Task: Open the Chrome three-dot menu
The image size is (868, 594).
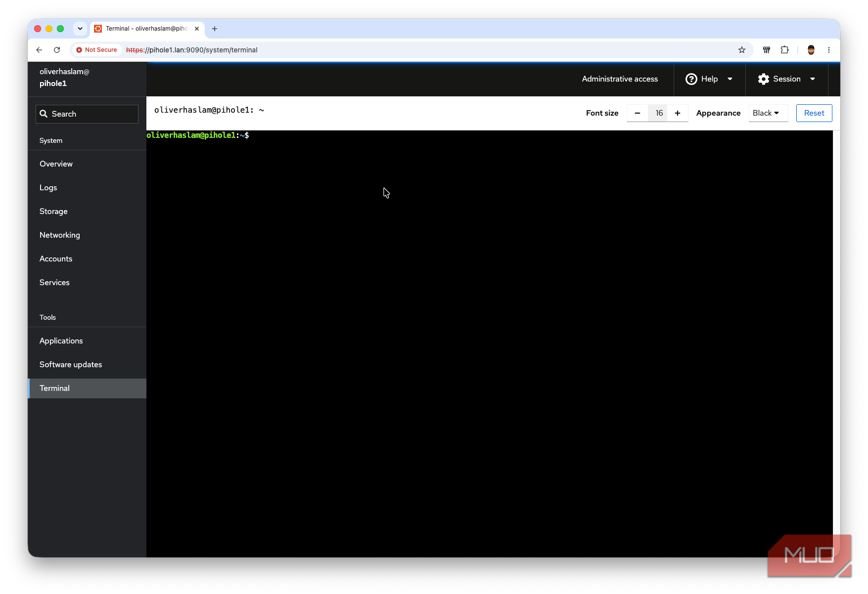Action: 829,50
